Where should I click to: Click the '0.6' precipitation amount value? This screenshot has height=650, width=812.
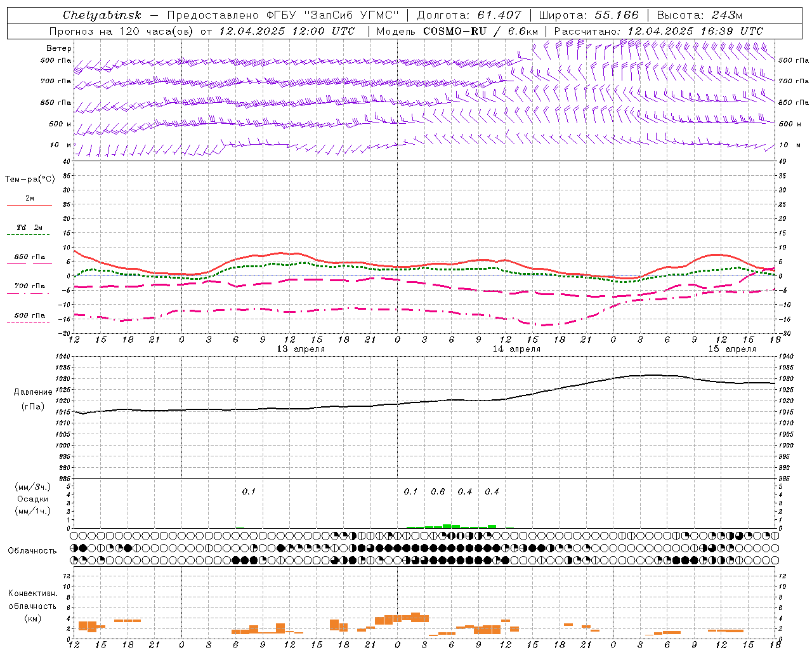click(x=438, y=492)
